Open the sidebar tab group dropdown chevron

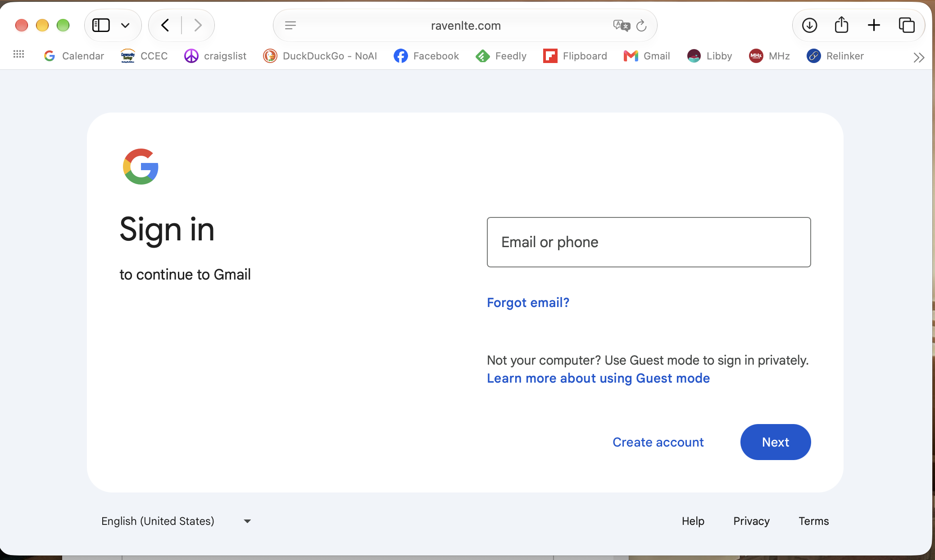[125, 25]
